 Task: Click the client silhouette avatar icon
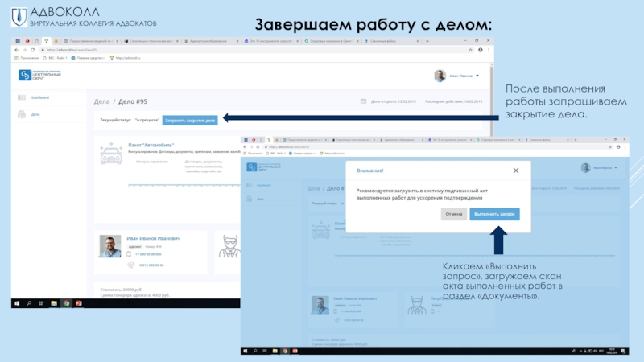229,246
